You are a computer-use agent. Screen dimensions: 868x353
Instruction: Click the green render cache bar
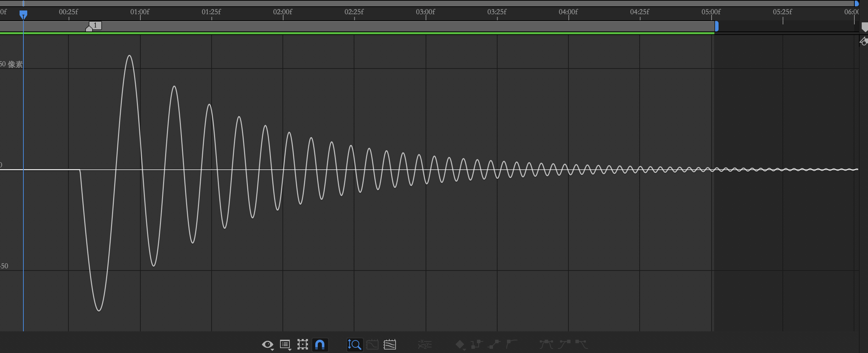click(357, 33)
